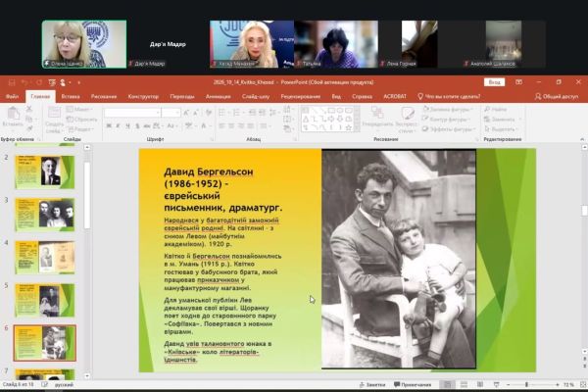Toggle Strikethrough formatting
The width and height of the screenshot is (588, 392).
pos(147,126)
